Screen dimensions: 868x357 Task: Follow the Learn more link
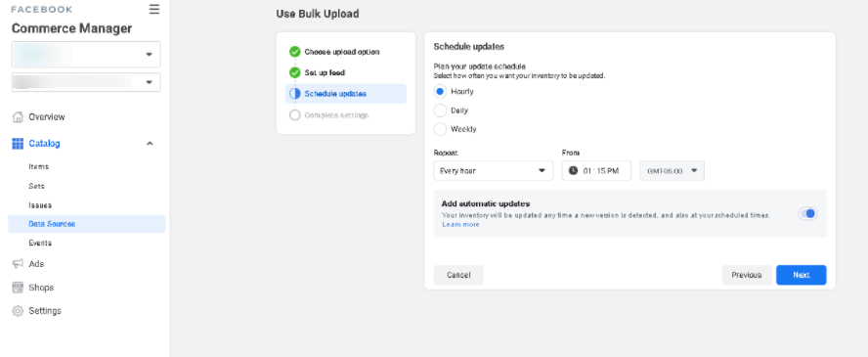click(x=460, y=225)
